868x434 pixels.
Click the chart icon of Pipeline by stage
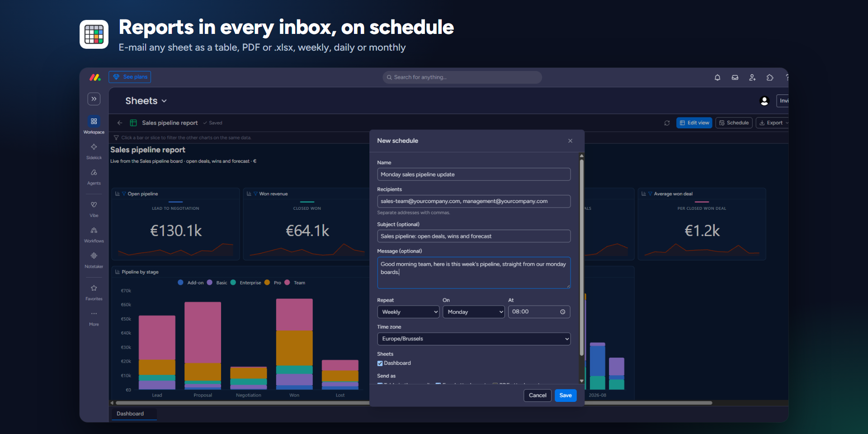point(118,272)
